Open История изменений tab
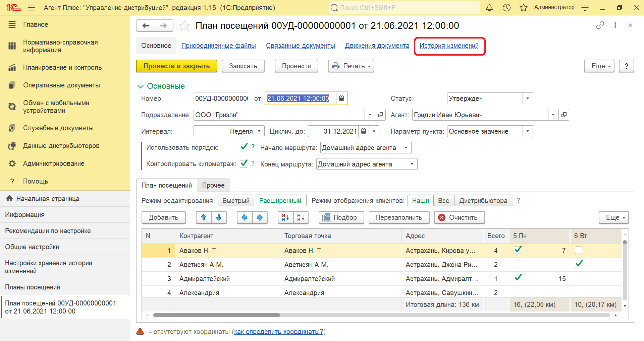The height and width of the screenshot is (341, 644). click(449, 46)
